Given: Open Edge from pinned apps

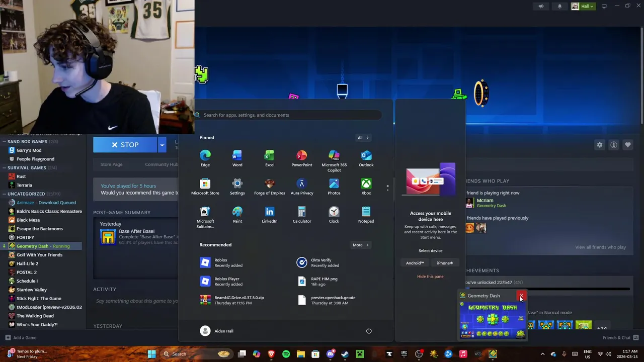Looking at the screenshot, I should (x=205, y=158).
